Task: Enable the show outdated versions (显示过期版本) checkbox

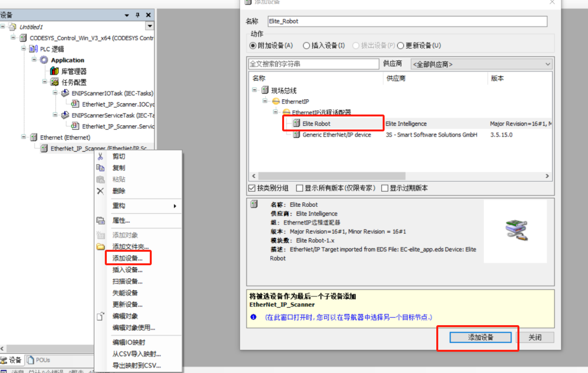Action: 385,188
